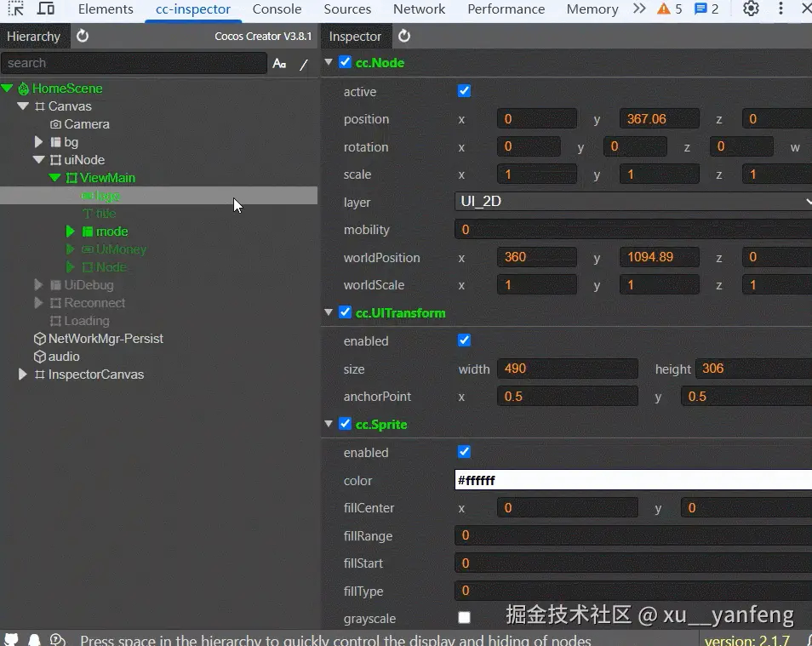
Task: Collapse the cc.Sprite section
Action: click(329, 424)
